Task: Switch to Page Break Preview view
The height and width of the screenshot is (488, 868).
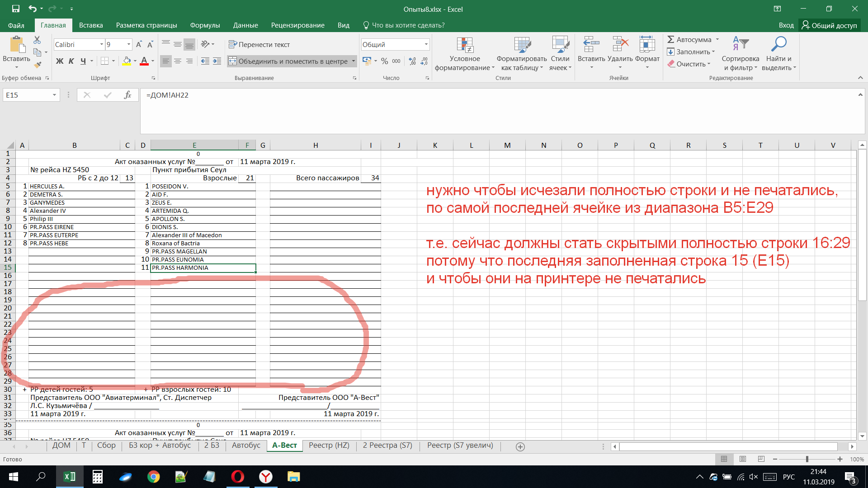Action: [x=761, y=459]
